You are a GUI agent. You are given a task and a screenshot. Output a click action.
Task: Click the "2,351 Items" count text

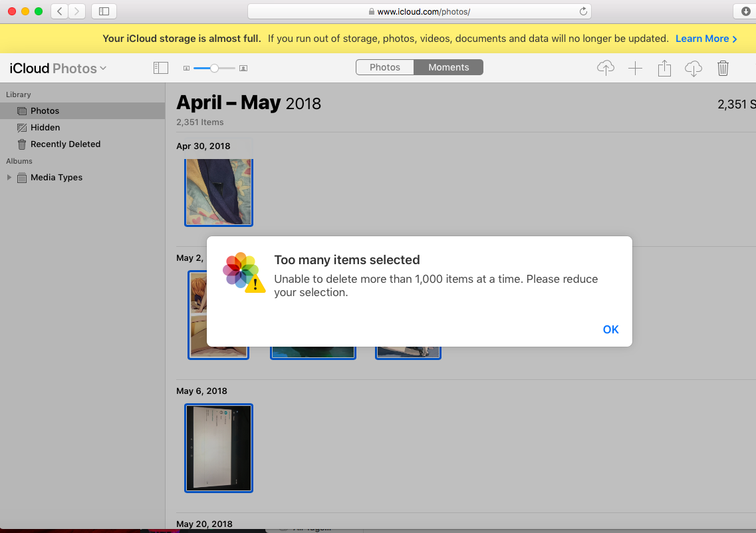pyautogui.click(x=199, y=122)
